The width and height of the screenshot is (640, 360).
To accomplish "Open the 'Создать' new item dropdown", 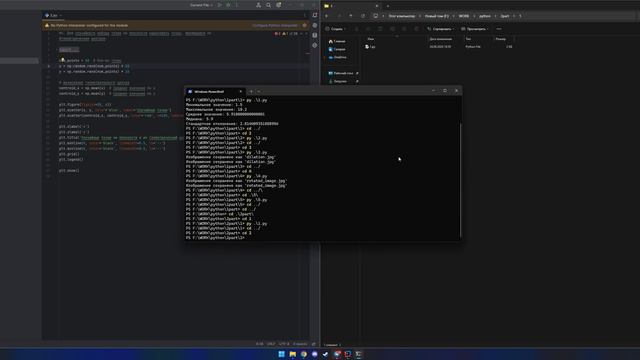I will click(336, 29).
